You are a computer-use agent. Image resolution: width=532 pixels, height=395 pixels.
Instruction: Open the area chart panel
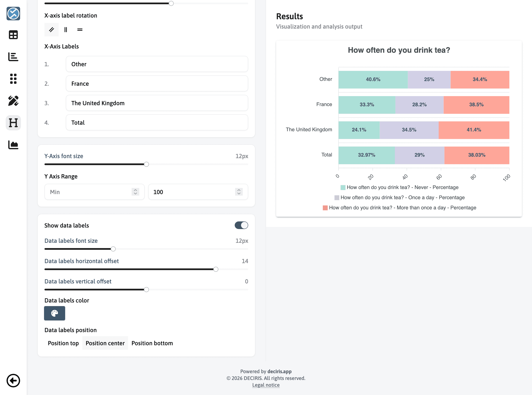click(x=13, y=145)
